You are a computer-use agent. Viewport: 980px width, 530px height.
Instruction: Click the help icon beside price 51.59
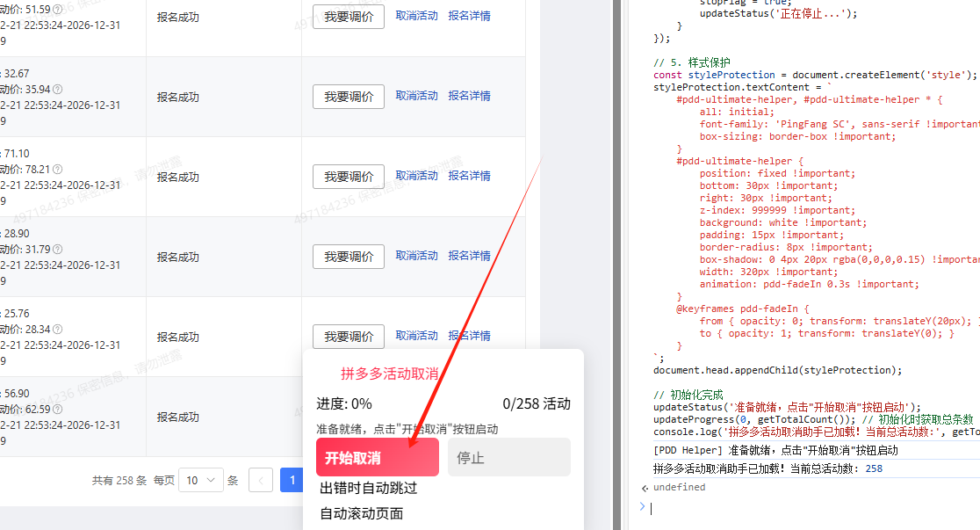pyautogui.click(x=57, y=10)
